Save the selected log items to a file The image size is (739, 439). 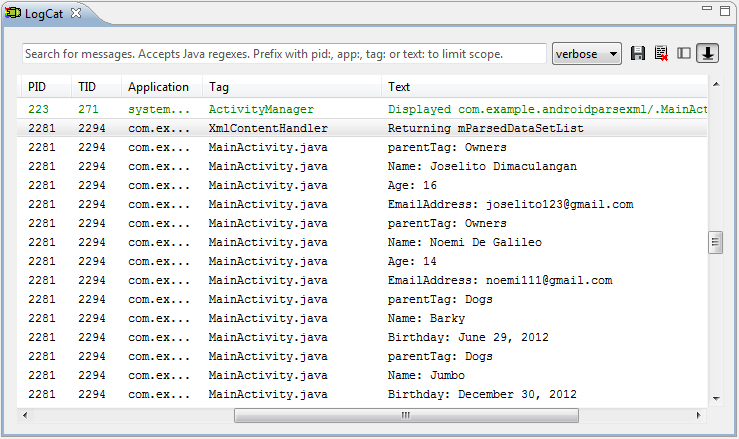point(638,53)
